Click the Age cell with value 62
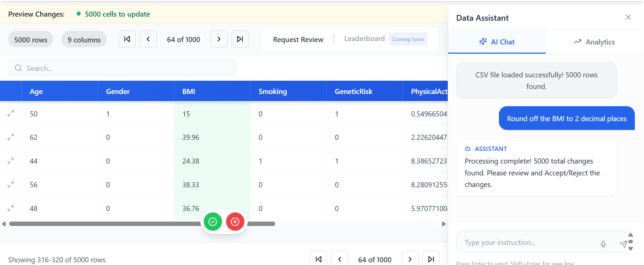Image resolution: width=644 pixels, height=265 pixels. (60, 137)
